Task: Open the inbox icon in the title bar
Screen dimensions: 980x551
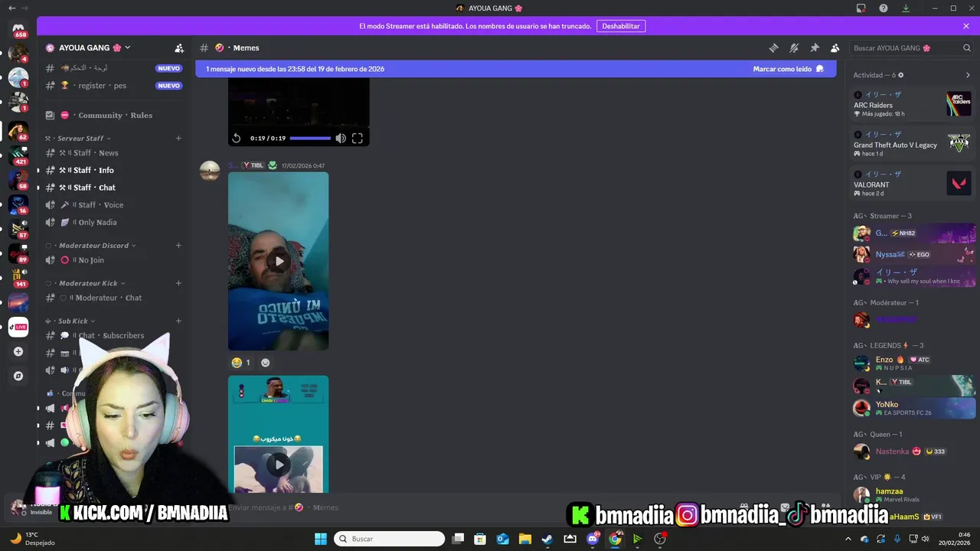Action: [861, 8]
